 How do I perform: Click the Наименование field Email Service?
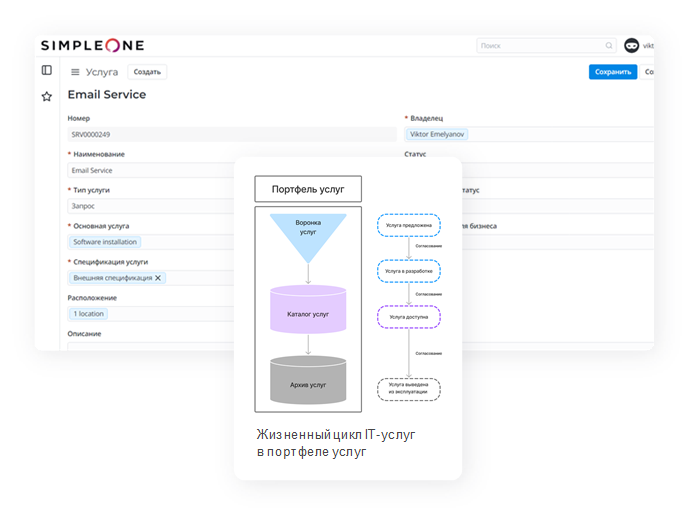151,170
